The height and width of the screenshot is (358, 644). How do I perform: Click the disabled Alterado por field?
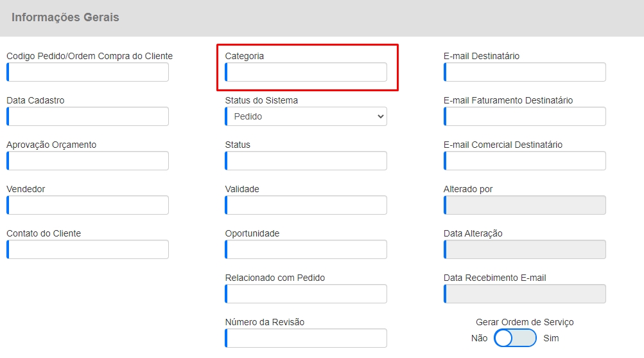tap(525, 205)
